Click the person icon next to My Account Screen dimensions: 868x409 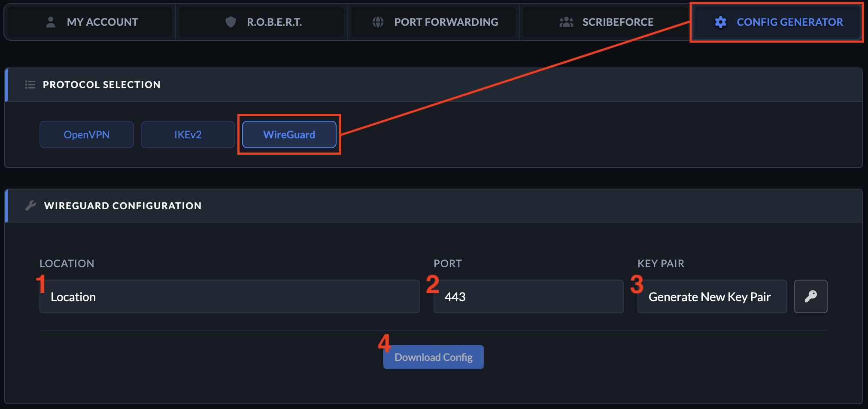pos(51,22)
